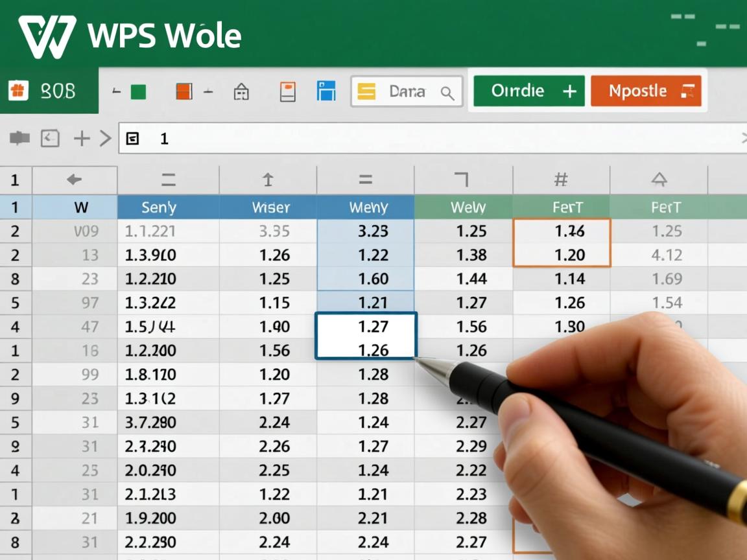Click the orange-red square toolbar icon
Image resolution: width=747 pixels, height=560 pixels.
(184, 91)
